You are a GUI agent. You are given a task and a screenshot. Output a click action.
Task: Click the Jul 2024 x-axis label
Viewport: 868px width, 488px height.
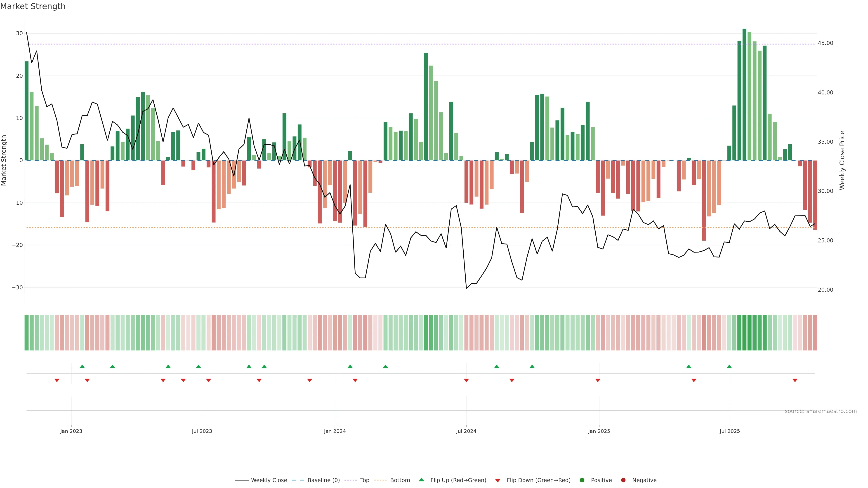click(x=466, y=431)
